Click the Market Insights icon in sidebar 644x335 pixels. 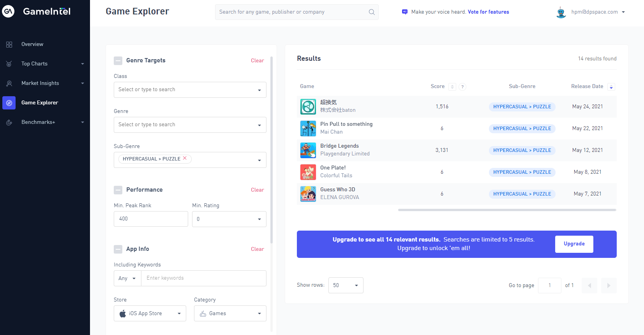click(9, 83)
